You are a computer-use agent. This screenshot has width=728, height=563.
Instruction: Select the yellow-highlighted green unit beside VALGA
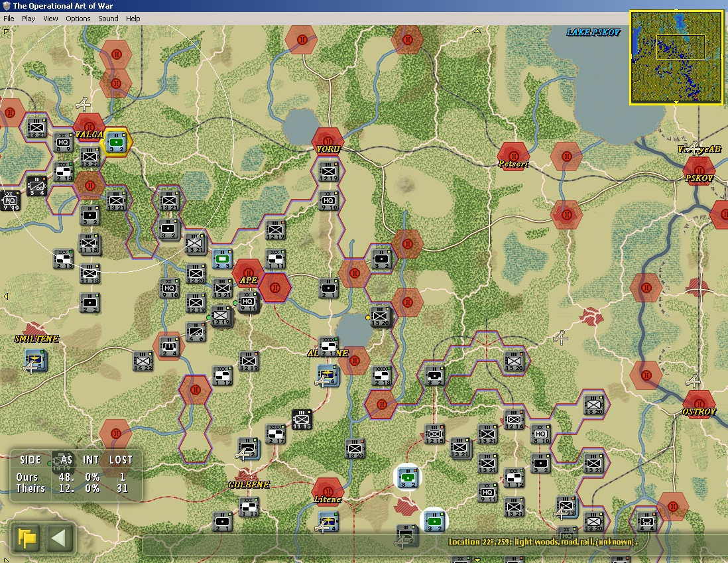coord(115,142)
